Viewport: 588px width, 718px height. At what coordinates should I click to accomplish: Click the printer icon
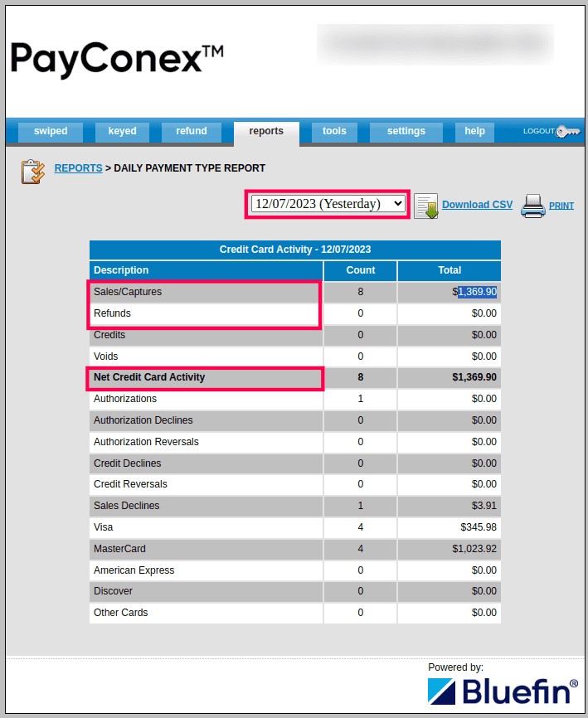coord(532,205)
